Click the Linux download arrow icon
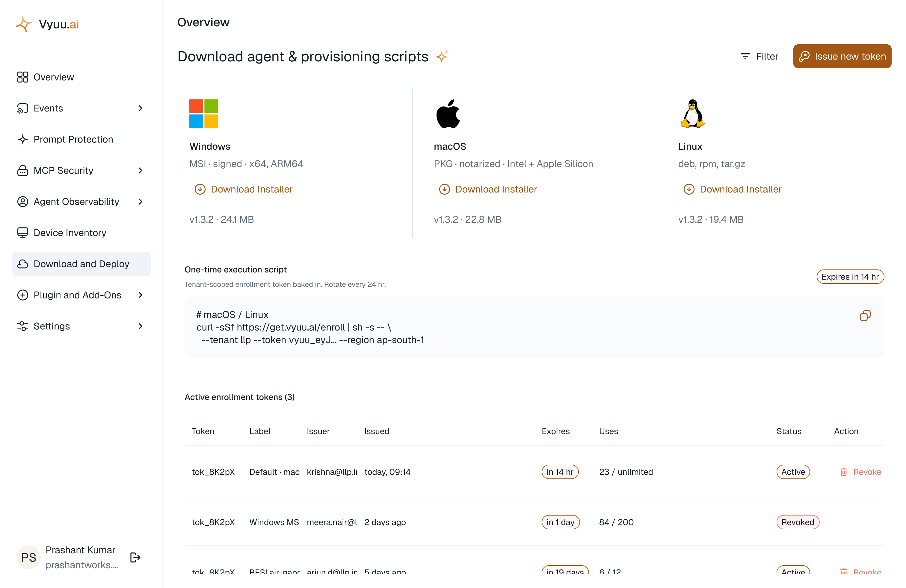Image resolution: width=906 pixels, height=588 pixels. tap(688, 190)
